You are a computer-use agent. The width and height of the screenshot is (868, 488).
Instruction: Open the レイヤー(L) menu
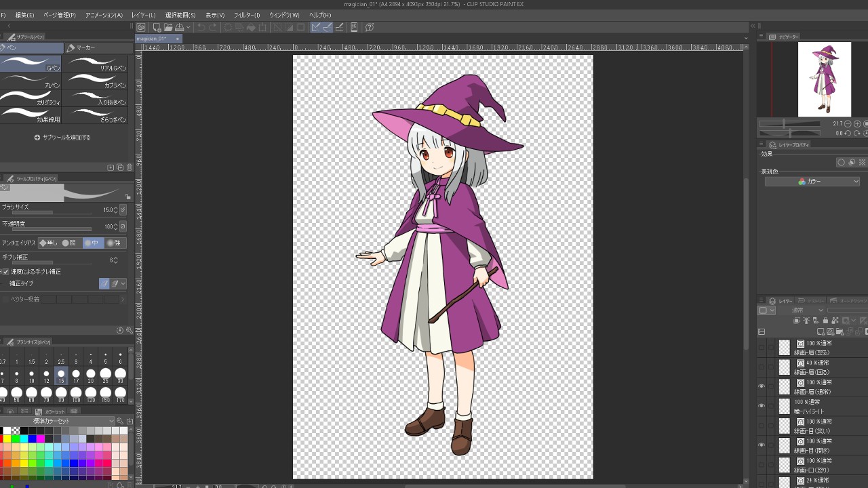143,15
